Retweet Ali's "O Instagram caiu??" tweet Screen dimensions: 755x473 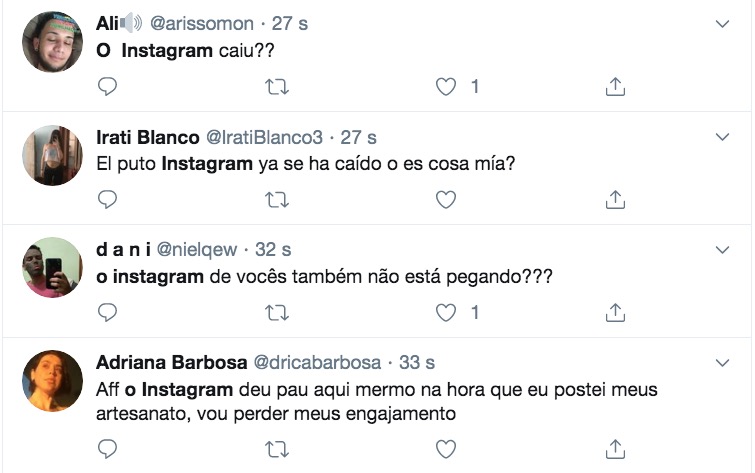click(x=276, y=87)
